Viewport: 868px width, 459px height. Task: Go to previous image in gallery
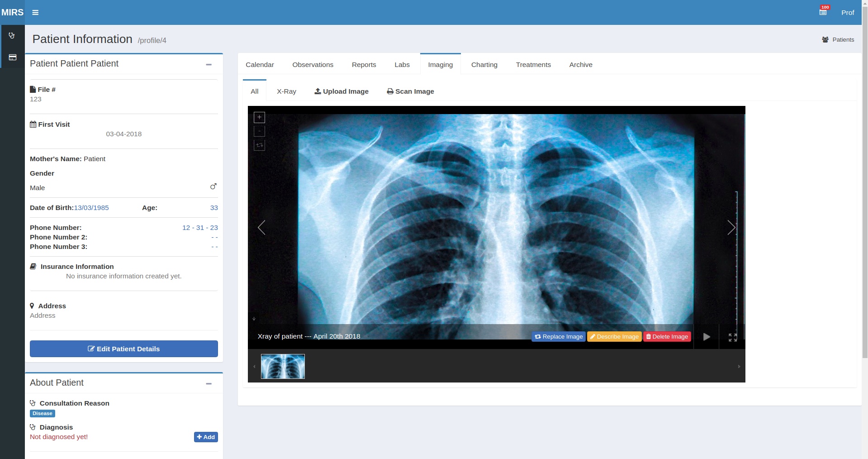261,228
